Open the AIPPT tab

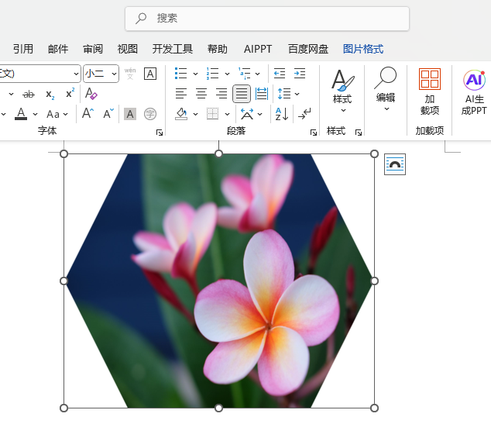258,49
